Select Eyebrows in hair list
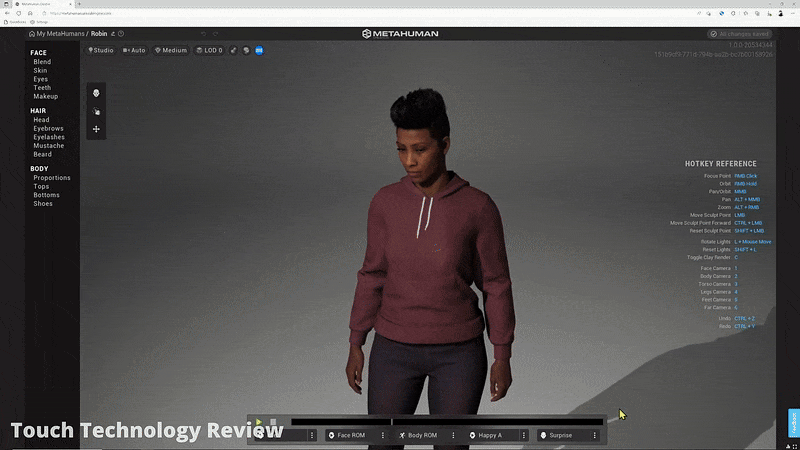This screenshot has height=450, width=800. click(48, 129)
